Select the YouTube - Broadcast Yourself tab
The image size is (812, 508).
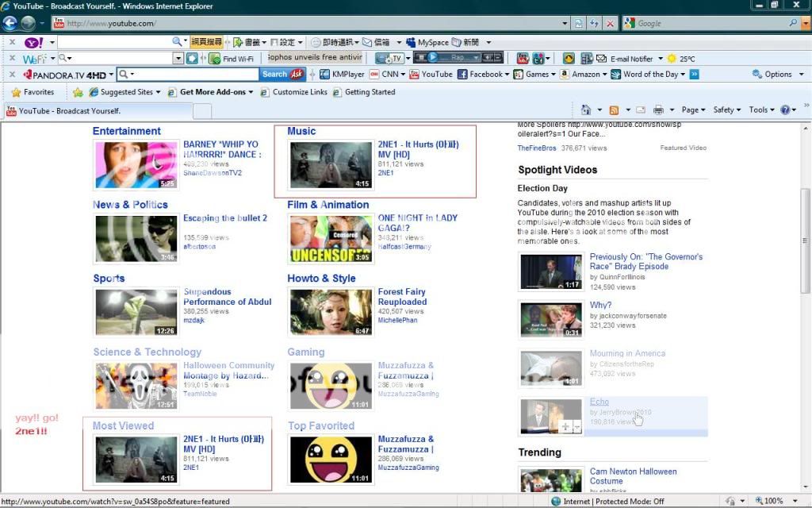click(x=95, y=111)
